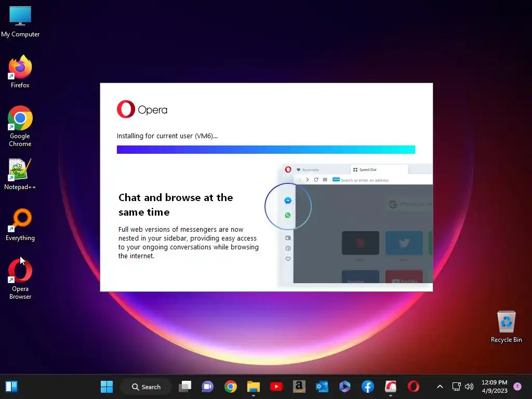The image size is (532, 399).
Task: Open the widgets panel on the taskbar
Action: [x=11, y=387]
